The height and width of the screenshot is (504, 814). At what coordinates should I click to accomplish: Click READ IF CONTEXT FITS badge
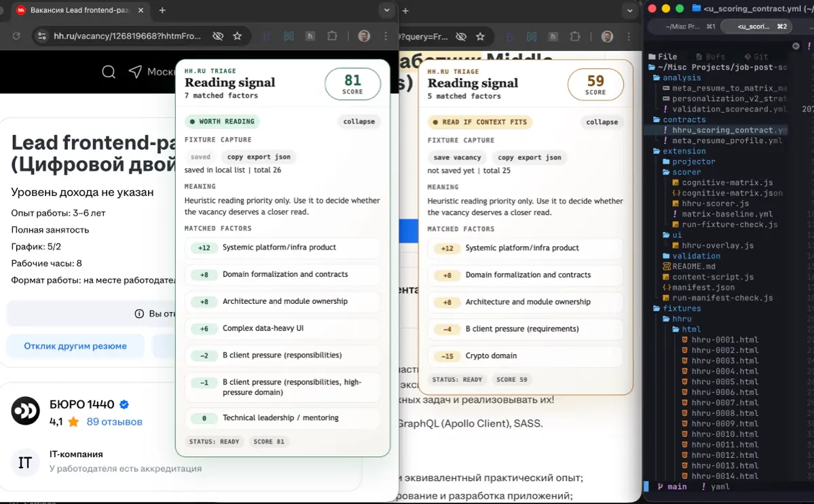point(480,122)
